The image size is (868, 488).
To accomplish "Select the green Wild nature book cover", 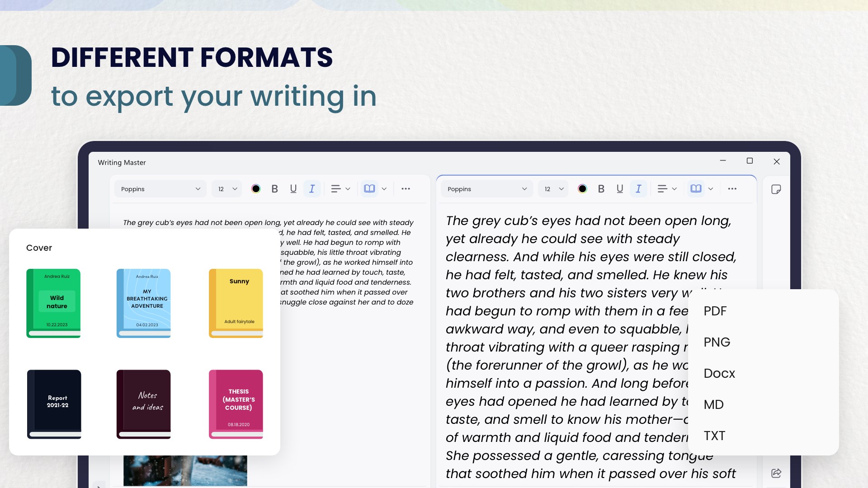I will (x=53, y=303).
